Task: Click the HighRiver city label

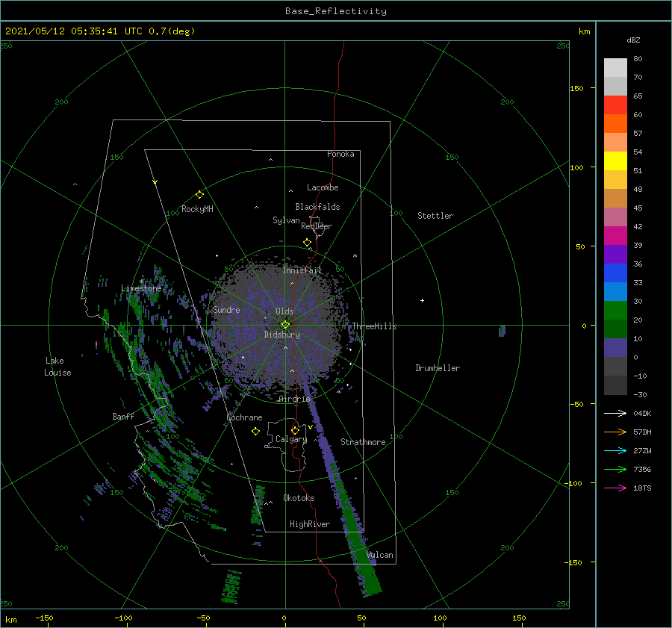Action: [310, 524]
